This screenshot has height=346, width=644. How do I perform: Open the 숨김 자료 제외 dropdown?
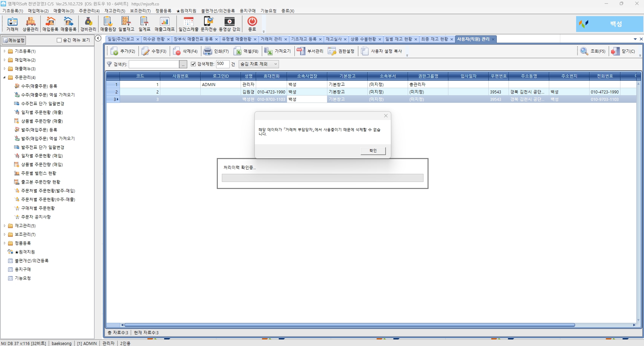[258, 64]
